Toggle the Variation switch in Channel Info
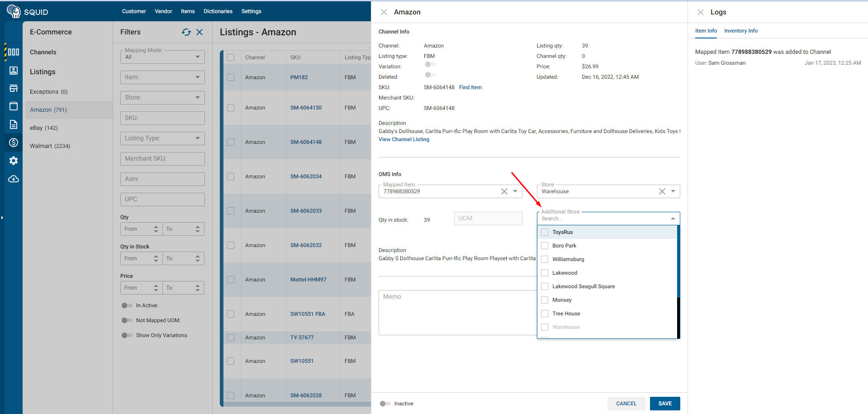868x414 pixels. click(430, 64)
